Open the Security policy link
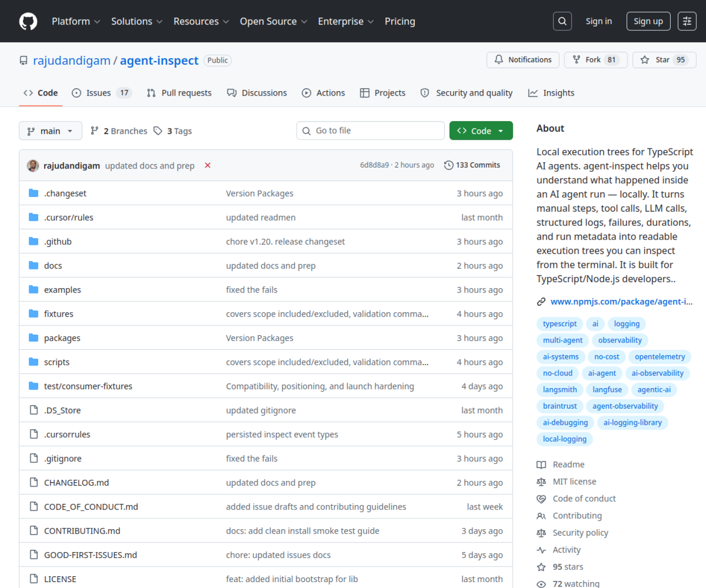 pos(580,533)
